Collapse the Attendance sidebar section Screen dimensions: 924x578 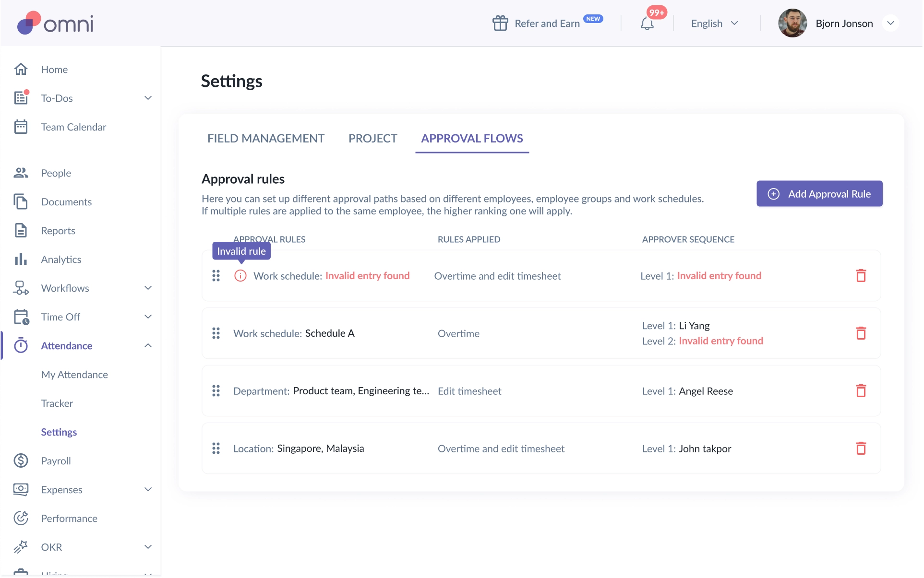148,346
